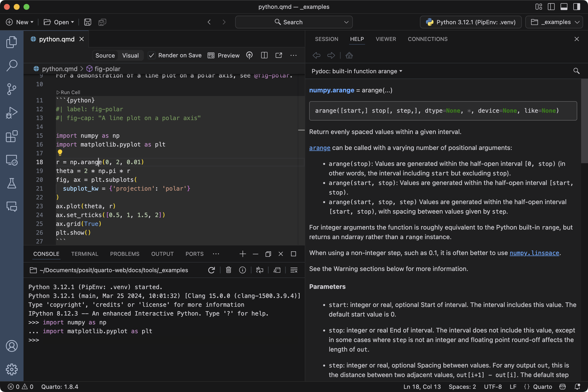Open the Source Control view
Viewport: 588px width, 392px height.
[12, 89]
